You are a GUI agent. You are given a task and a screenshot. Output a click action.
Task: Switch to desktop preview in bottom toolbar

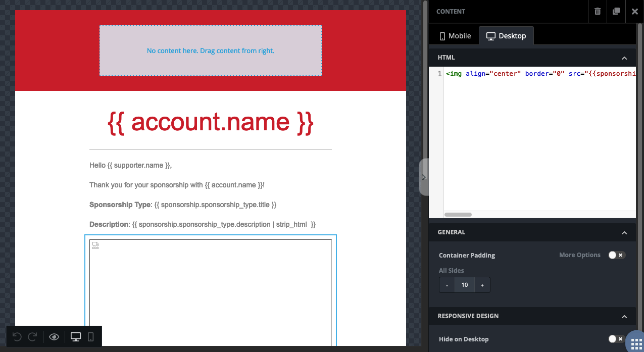pyautogui.click(x=76, y=337)
